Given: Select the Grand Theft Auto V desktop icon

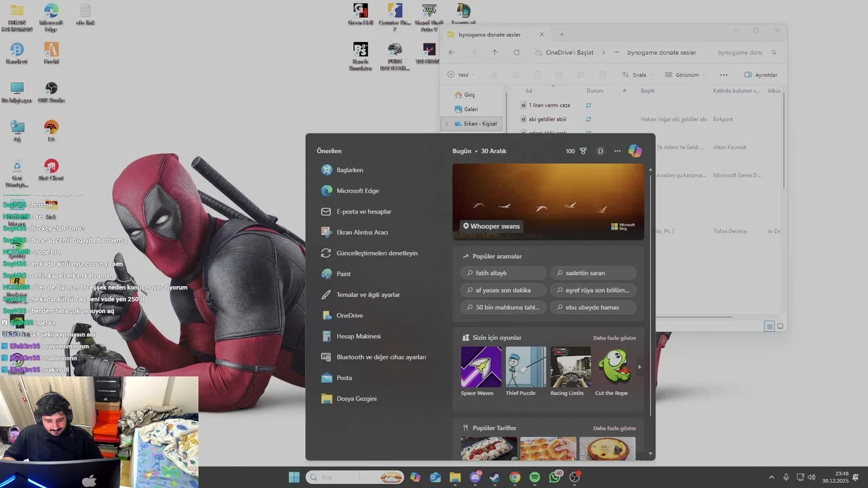Looking at the screenshot, I should click(x=428, y=18).
